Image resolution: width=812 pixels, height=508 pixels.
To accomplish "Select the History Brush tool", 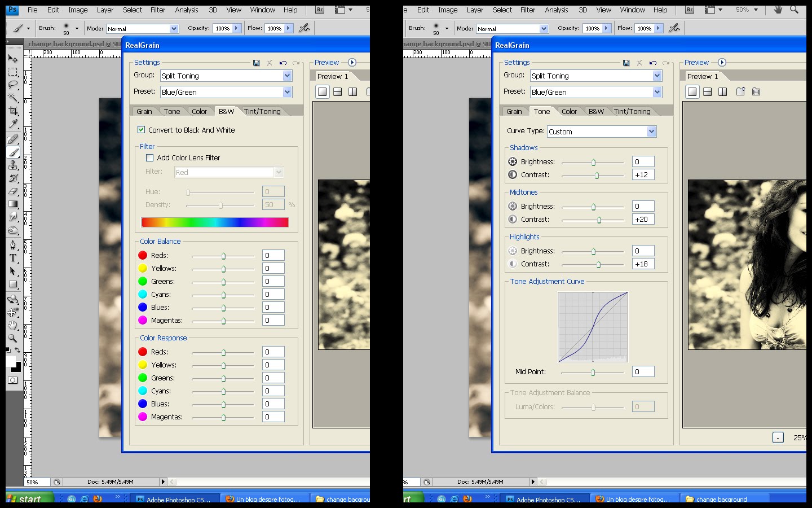I will tap(13, 178).
